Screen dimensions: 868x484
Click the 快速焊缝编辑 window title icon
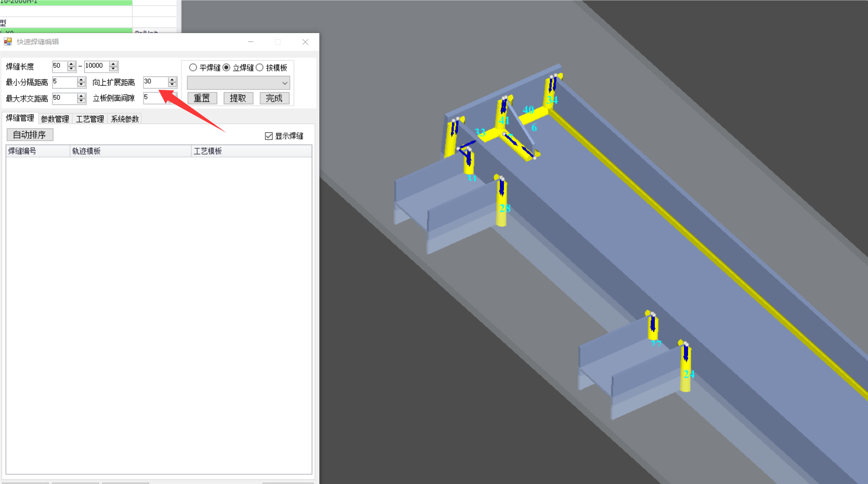click(x=8, y=42)
